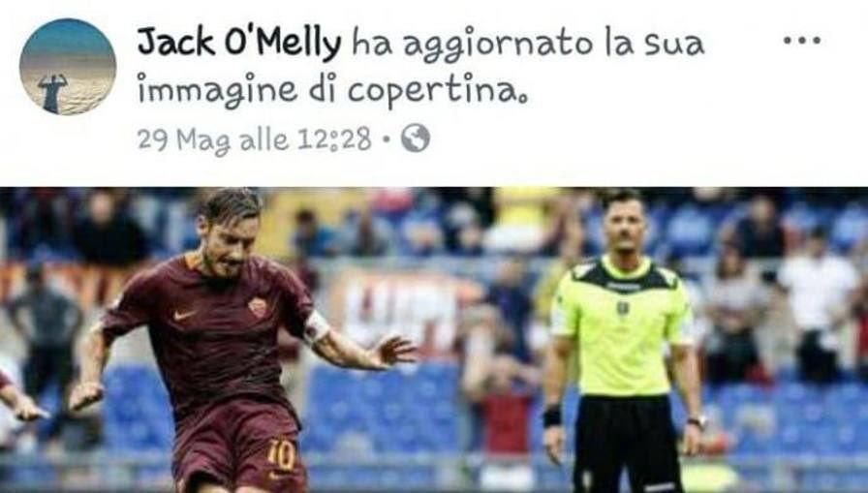Click the badge on referee's chest
The image size is (868, 493).
[622, 308]
